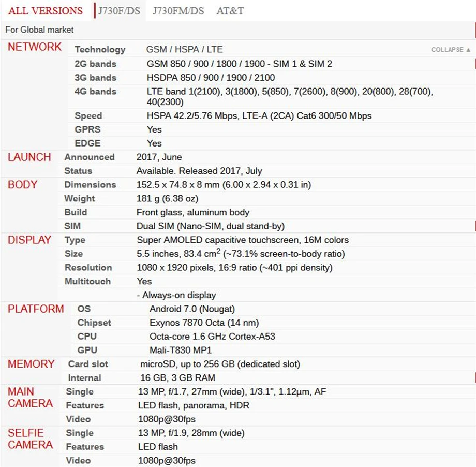This screenshot has height=467, width=476.
Task: Click the Resolution label
Action: pyautogui.click(x=88, y=267)
